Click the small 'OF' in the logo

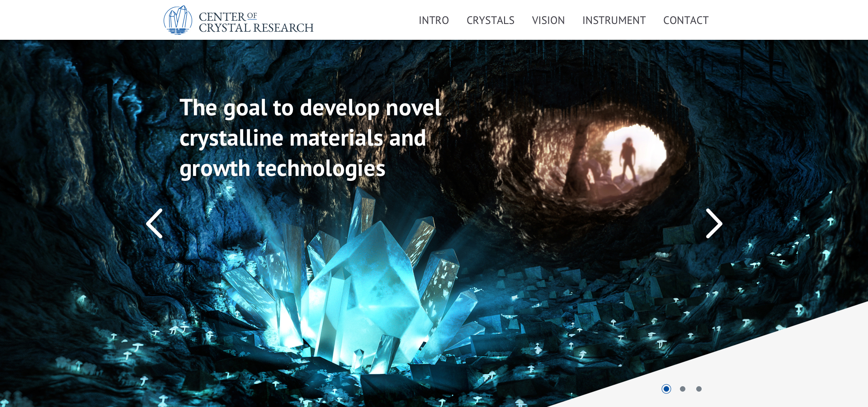(x=252, y=16)
